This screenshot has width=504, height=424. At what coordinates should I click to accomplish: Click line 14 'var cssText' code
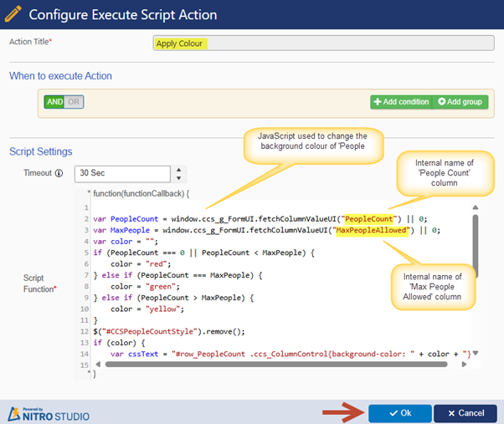pos(291,354)
